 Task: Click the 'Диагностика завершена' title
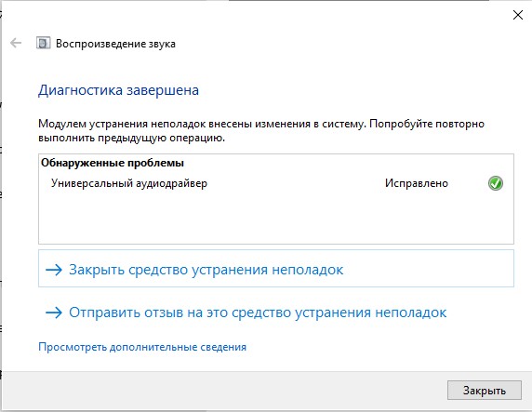(x=118, y=90)
